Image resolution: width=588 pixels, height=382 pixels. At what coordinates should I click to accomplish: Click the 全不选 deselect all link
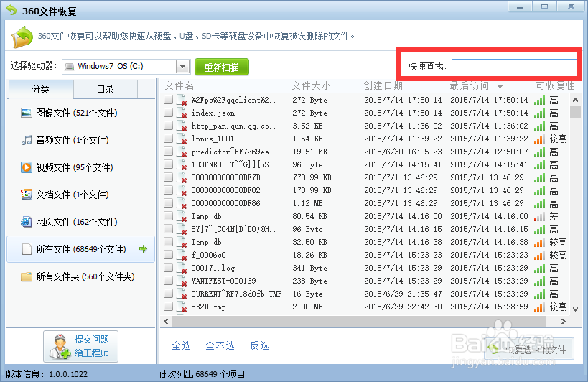220,345
